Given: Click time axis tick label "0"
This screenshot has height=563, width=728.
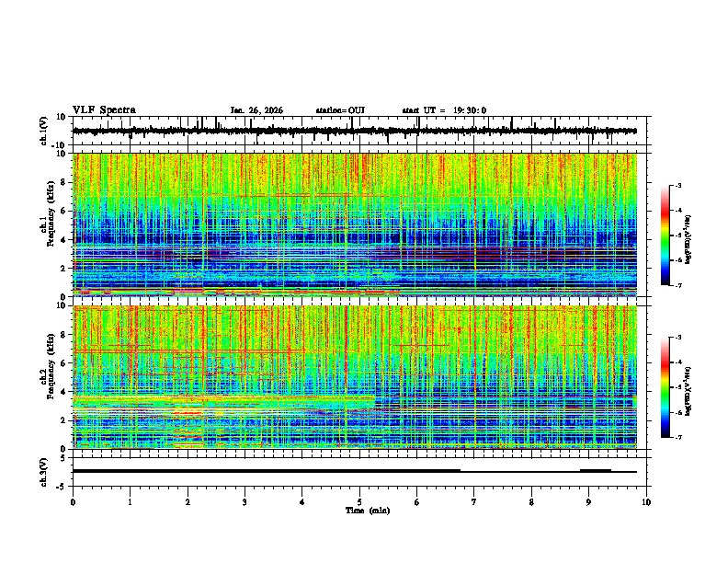Looking at the screenshot, I should click(x=73, y=502).
